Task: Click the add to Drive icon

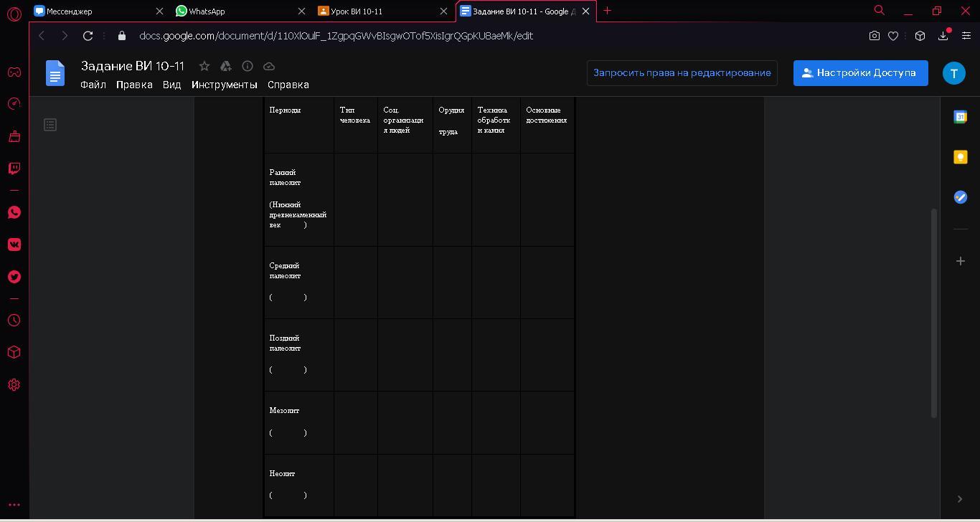Action: tap(226, 66)
